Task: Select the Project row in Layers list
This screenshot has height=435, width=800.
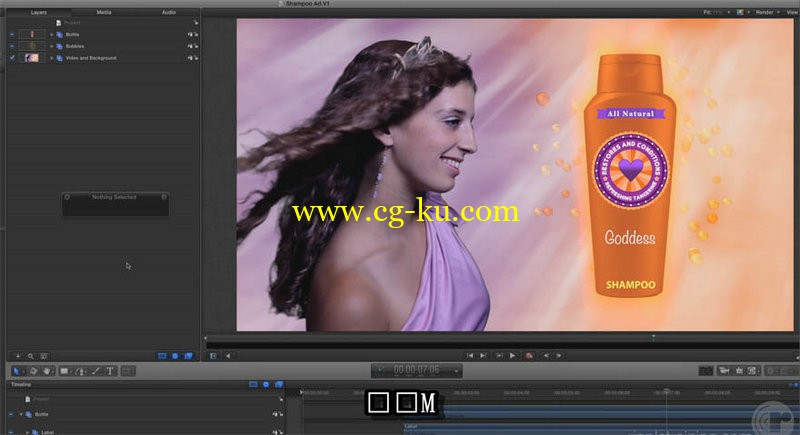Action: 102,22
